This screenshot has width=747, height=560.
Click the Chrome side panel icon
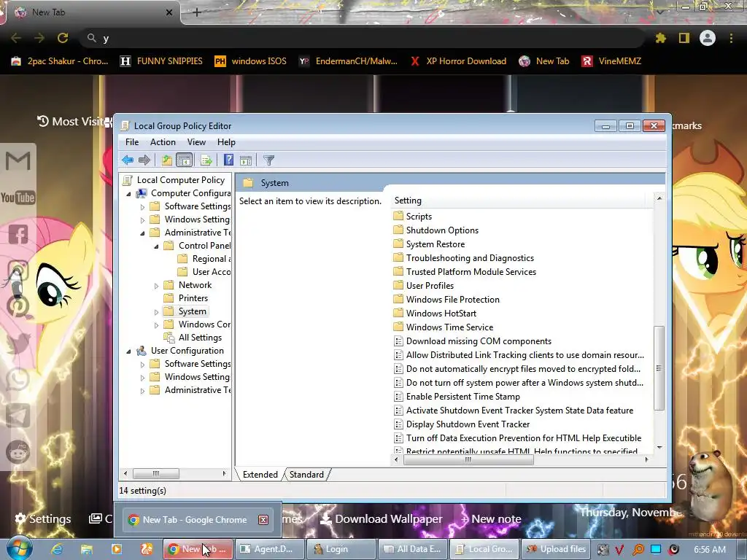click(x=684, y=38)
